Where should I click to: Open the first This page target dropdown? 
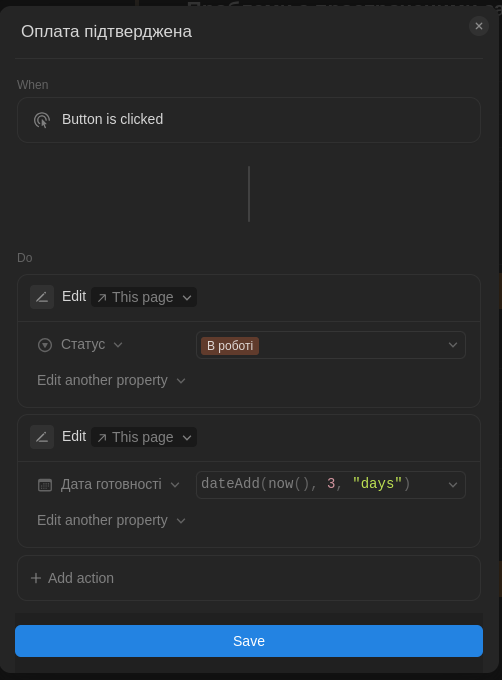pos(144,297)
